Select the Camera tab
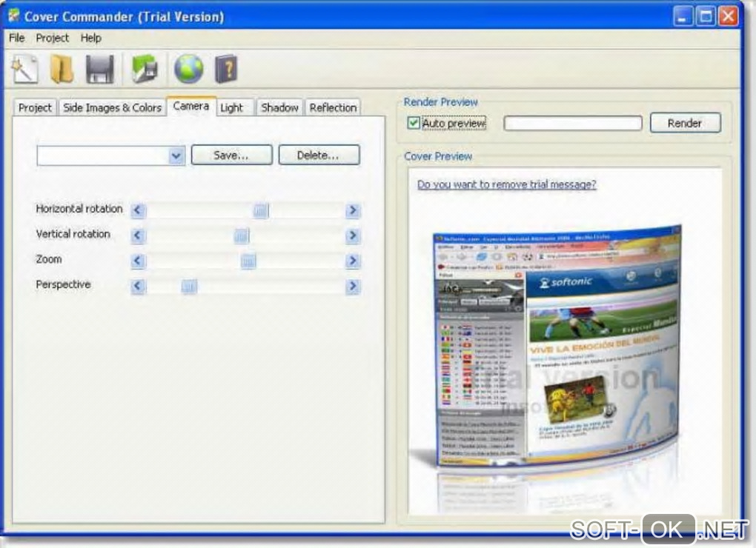The height and width of the screenshot is (548, 756). [191, 106]
